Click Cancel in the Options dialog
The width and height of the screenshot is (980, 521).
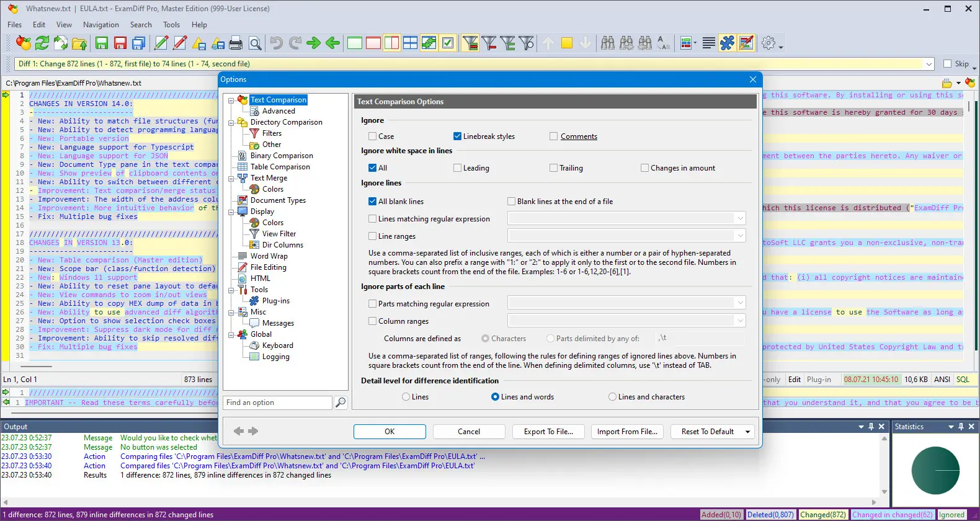(469, 432)
